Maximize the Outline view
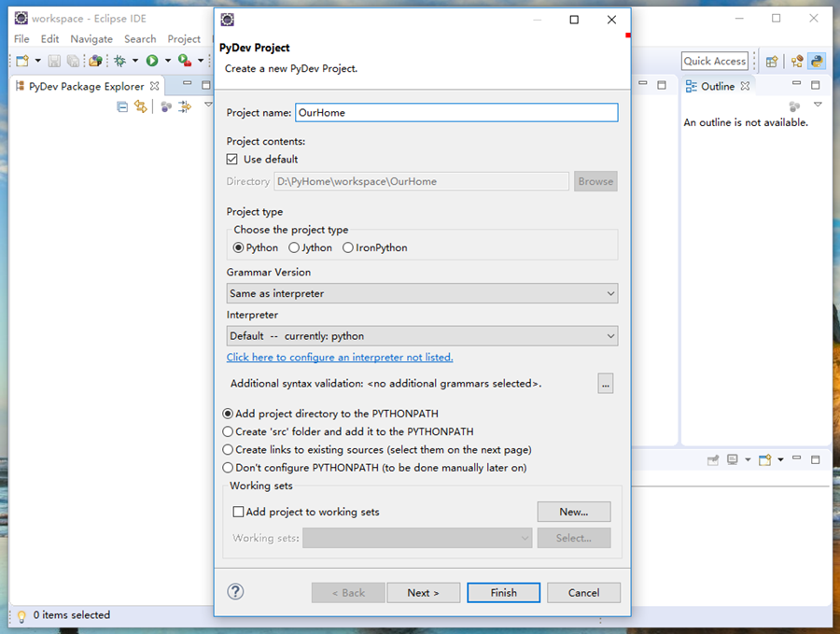Viewport: 840px width, 634px height. pos(816,85)
